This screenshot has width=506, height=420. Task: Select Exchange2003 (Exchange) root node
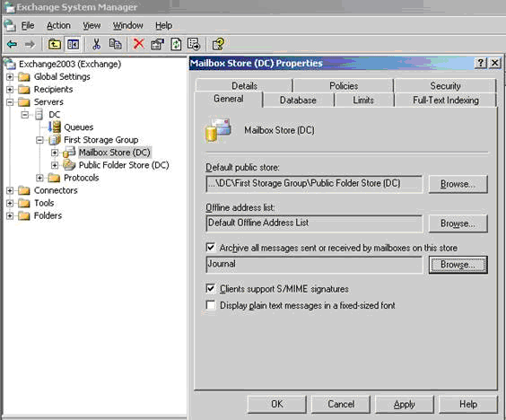[x=70, y=64]
